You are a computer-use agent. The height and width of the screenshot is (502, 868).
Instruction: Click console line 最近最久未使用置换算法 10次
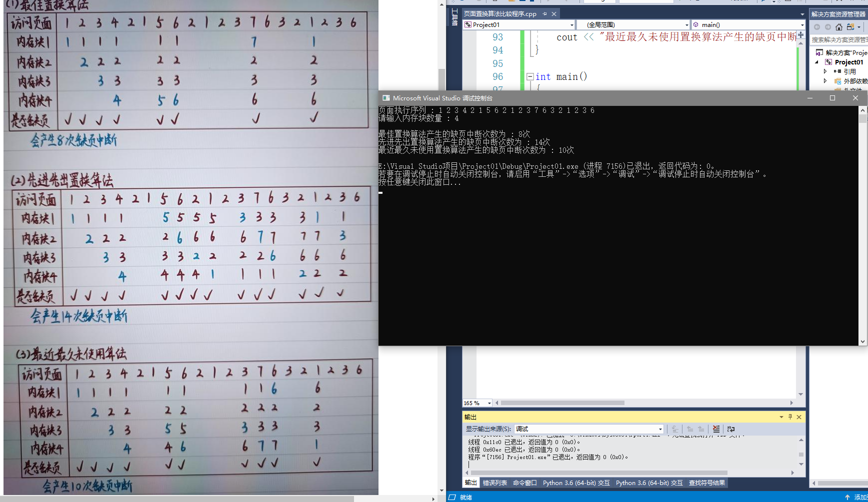pyautogui.click(x=476, y=150)
